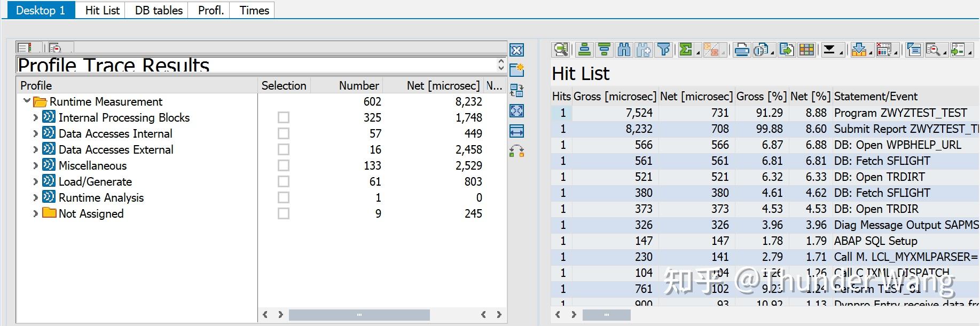The height and width of the screenshot is (326, 980).
Task: Click the Set Filter funnel icon
Action: click(x=664, y=50)
